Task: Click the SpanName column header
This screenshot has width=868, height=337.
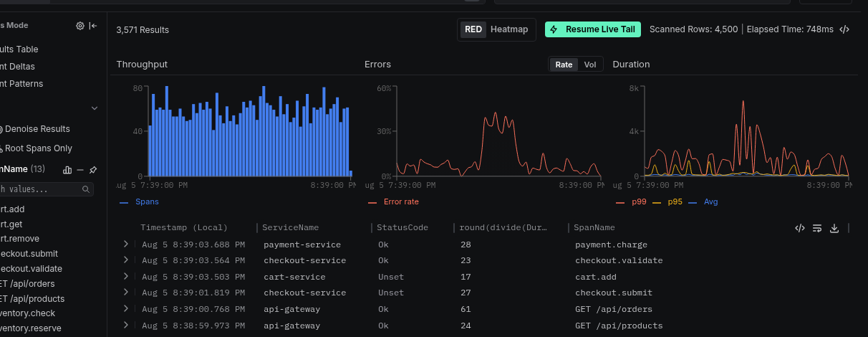Action: coord(594,227)
